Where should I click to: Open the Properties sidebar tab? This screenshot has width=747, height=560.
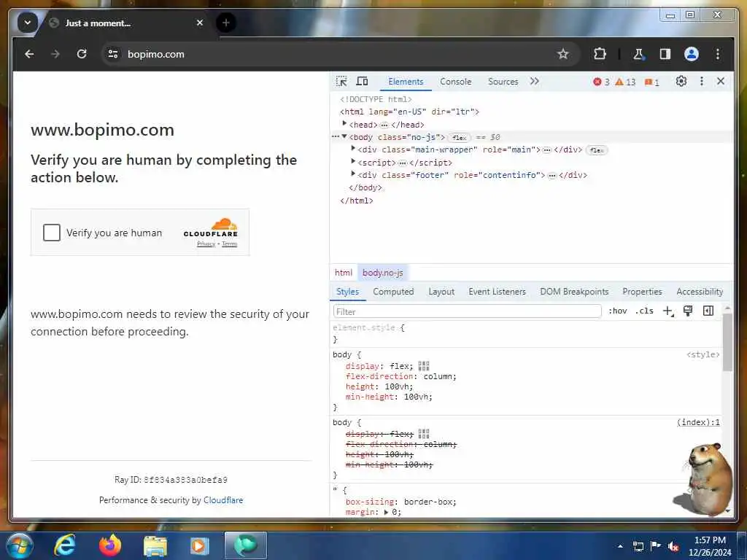(x=642, y=292)
